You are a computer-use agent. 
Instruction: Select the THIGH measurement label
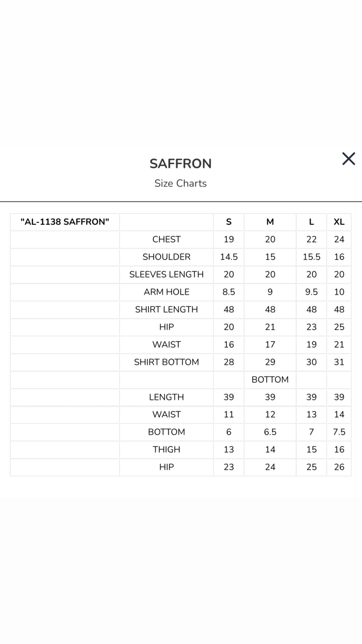click(166, 449)
